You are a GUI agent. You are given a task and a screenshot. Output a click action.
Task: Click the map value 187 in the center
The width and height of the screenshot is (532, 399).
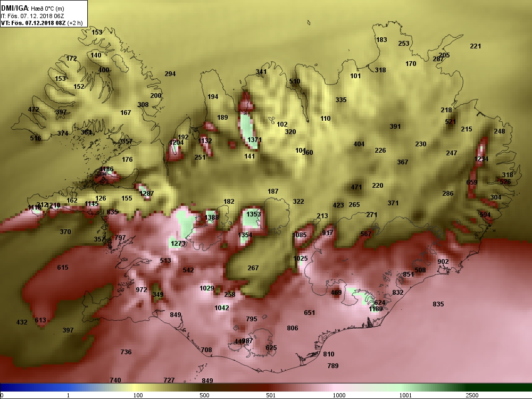(273, 192)
